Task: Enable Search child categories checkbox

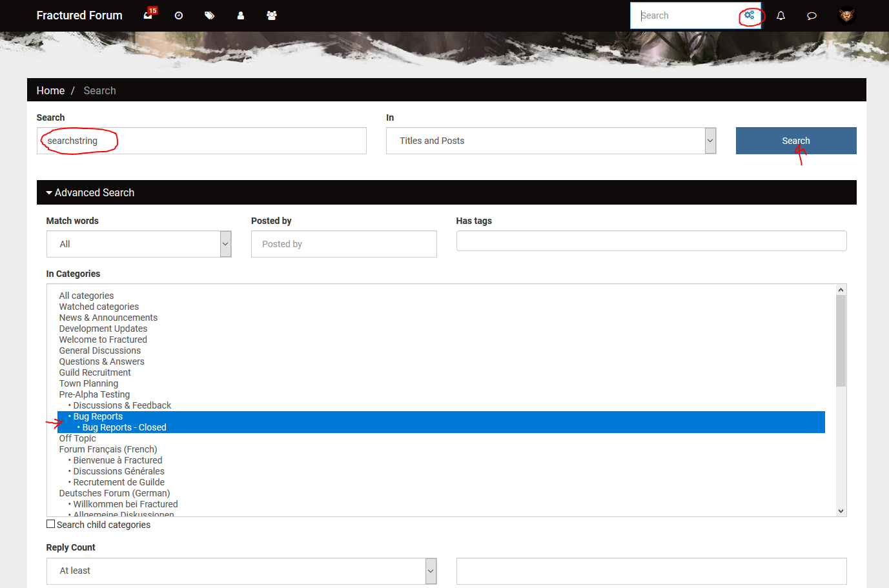Action: pyautogui.click(x=50, y=524)
